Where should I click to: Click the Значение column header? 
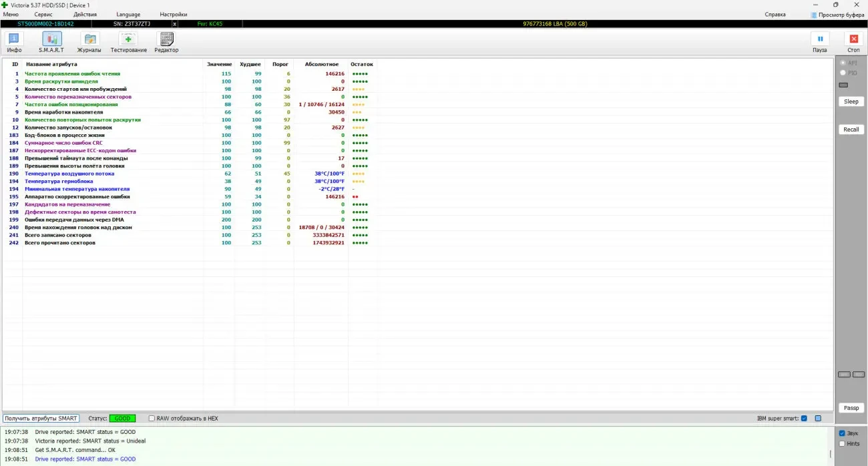(220, 64)
